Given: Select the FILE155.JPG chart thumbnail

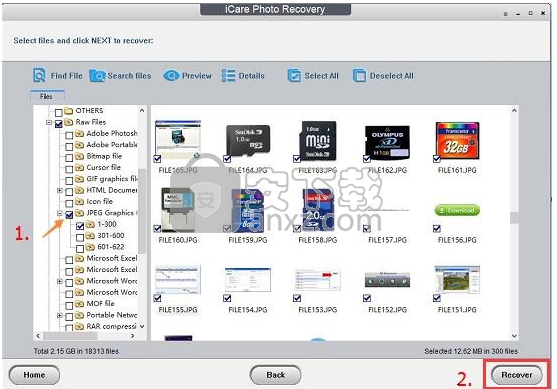Looking at the screenshot, I should tap(178, 280).
